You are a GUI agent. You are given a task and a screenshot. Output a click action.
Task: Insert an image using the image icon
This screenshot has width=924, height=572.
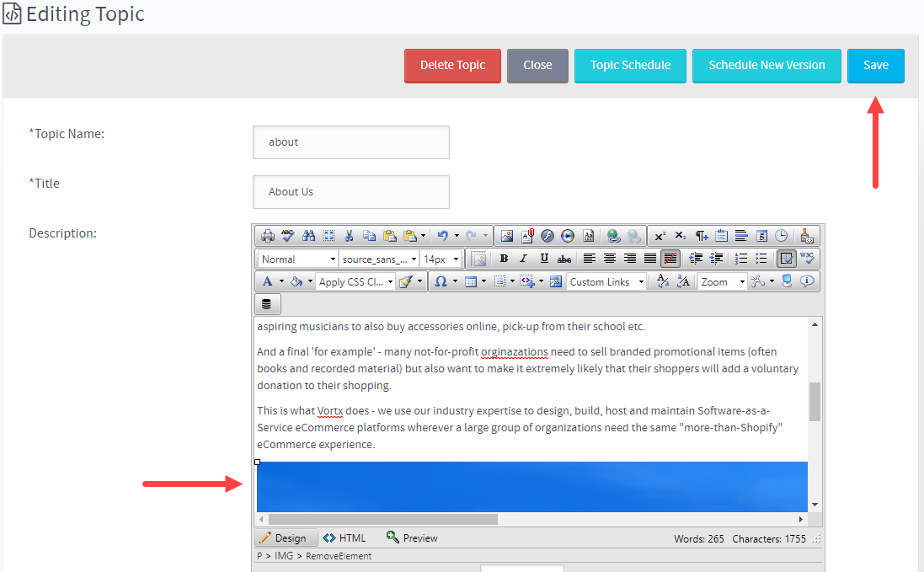[509, 236]
